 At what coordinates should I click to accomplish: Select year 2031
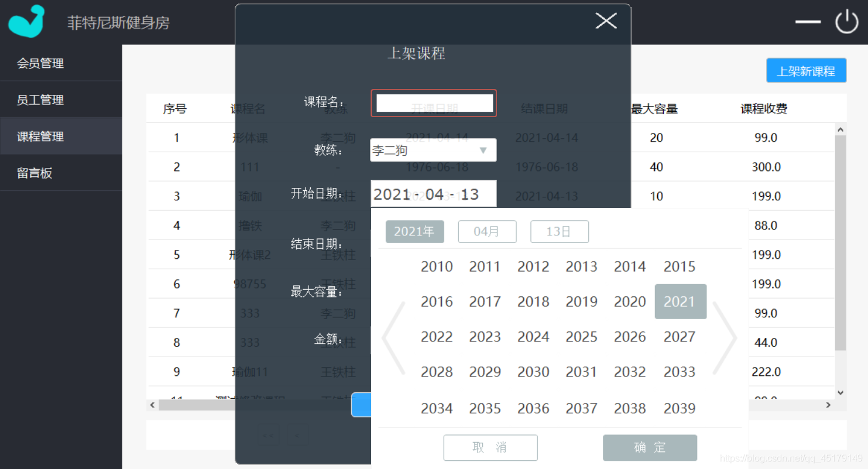581,372
